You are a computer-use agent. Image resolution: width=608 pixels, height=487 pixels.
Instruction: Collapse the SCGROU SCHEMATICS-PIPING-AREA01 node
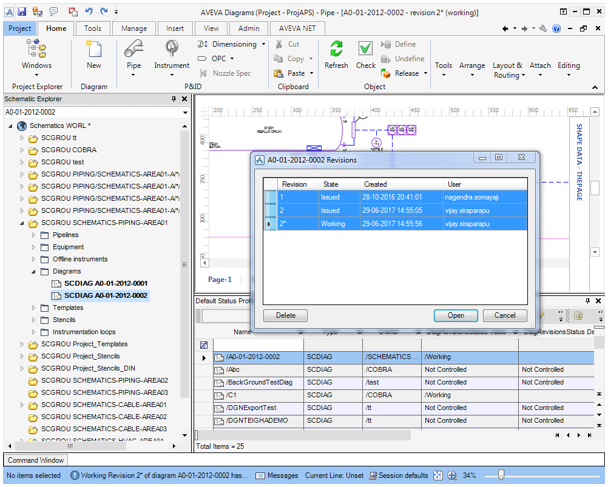[22, 223]
